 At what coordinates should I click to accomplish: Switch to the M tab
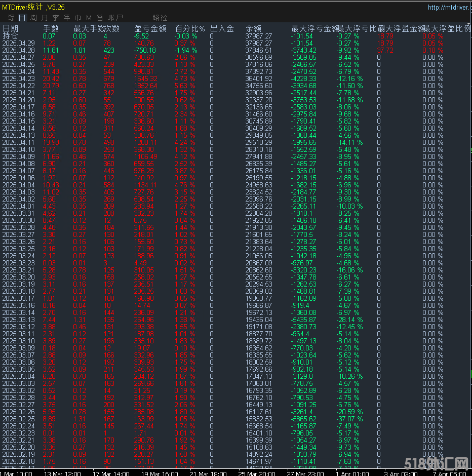89,18
